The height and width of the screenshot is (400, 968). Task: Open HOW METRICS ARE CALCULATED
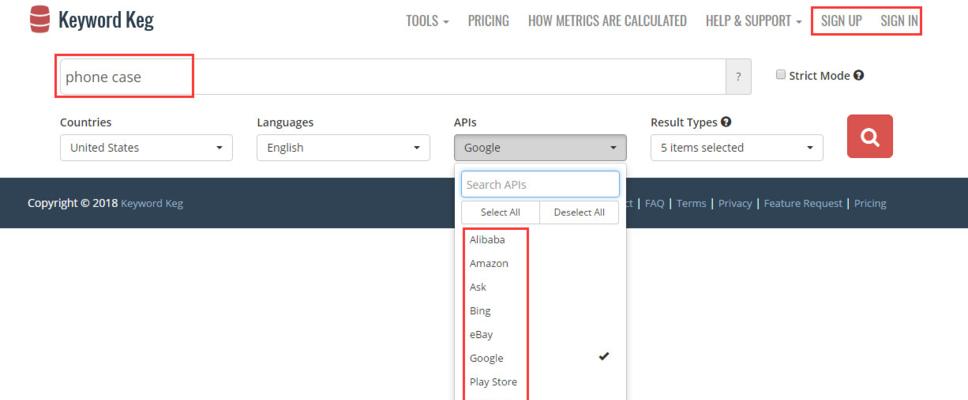point(607,21)
